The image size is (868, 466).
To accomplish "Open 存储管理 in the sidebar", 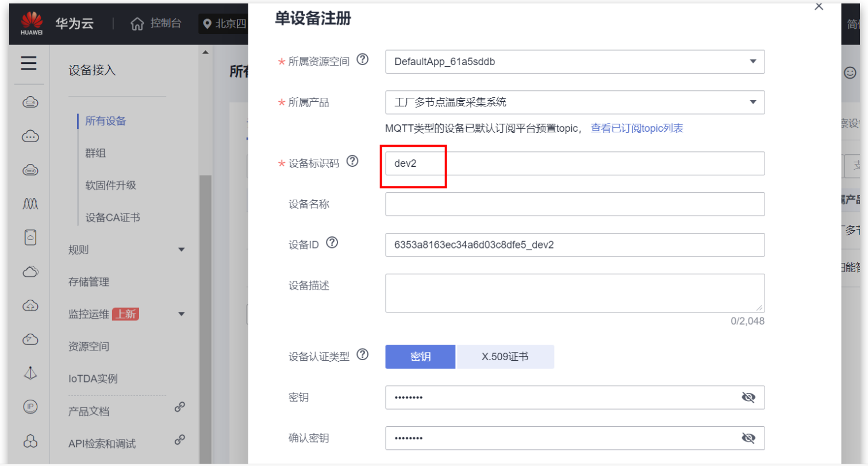I will 89,282.
